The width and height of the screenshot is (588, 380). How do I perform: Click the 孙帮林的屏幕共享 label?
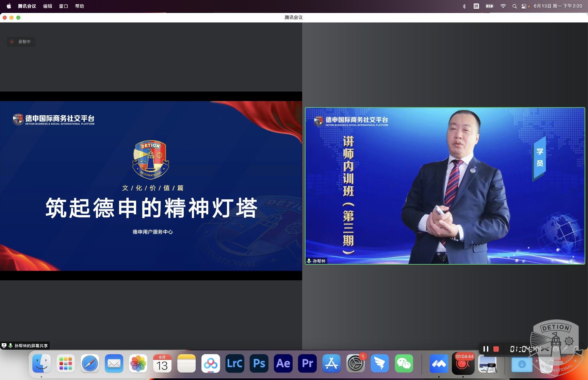[x=31, y=346]
